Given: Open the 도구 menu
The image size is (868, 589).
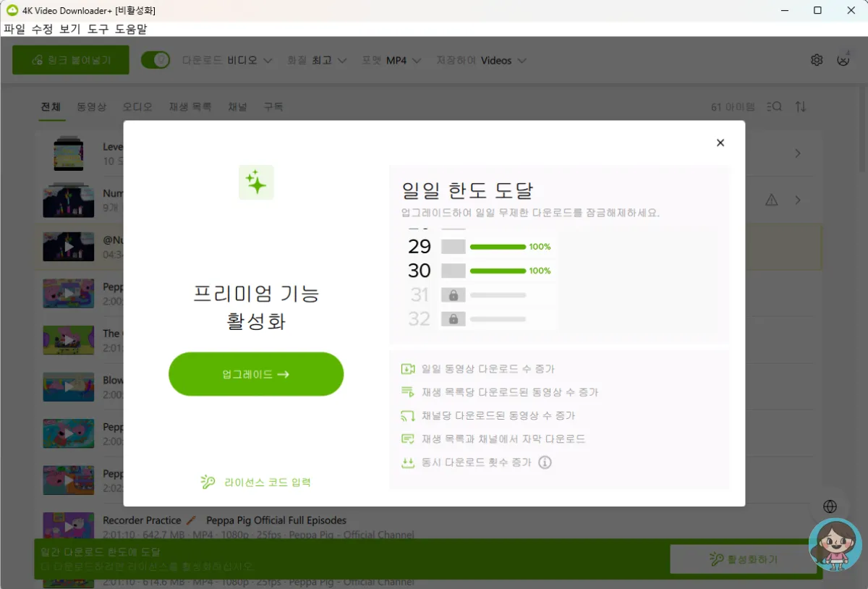Looking at the screenshot, I should click(98, 29).
